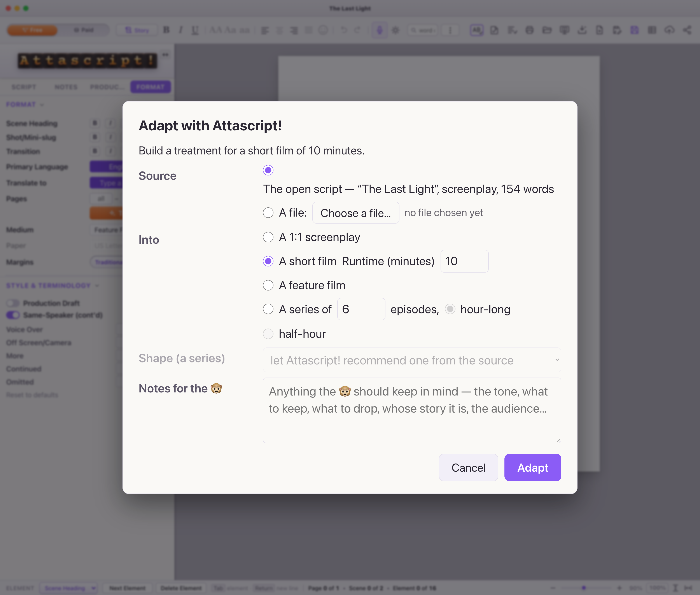Open the NOTES tab in the sidebar
Viewport: 700px width, 595px height.
[66, 87]
